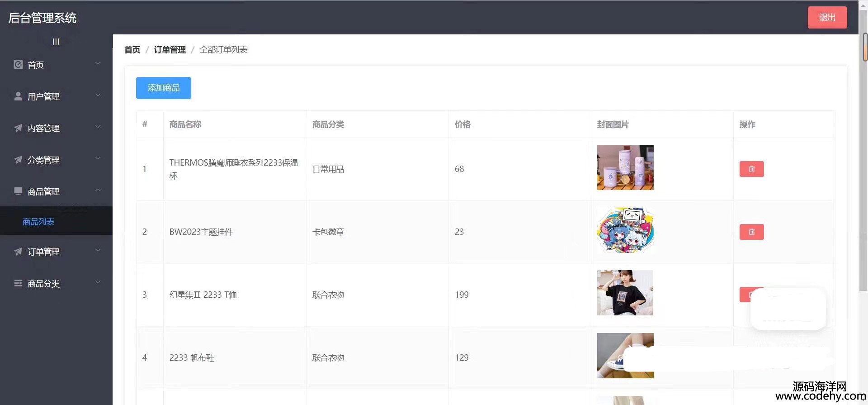
Task: Open the 用户管理 sidebar menu
Action: (x=56, y=96)
